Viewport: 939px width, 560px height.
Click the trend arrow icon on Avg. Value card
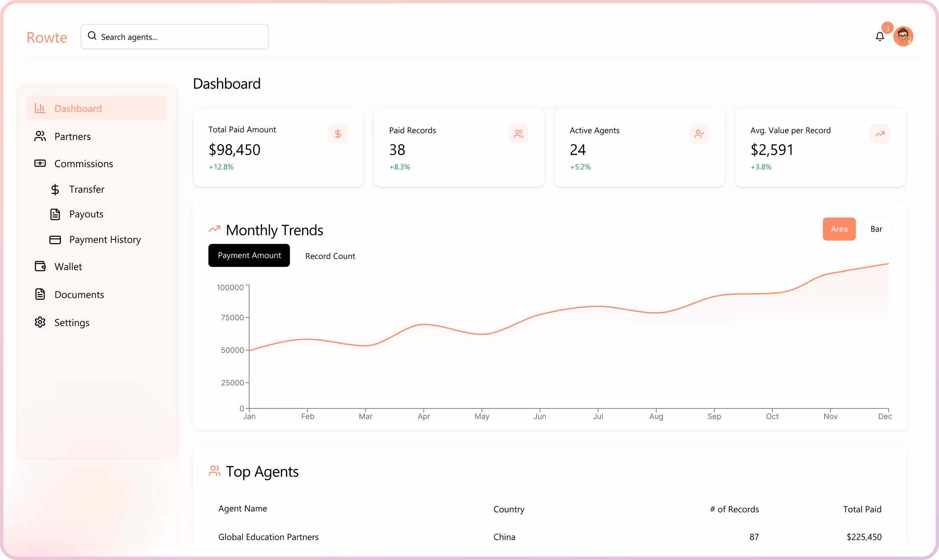tap(880, 134)
